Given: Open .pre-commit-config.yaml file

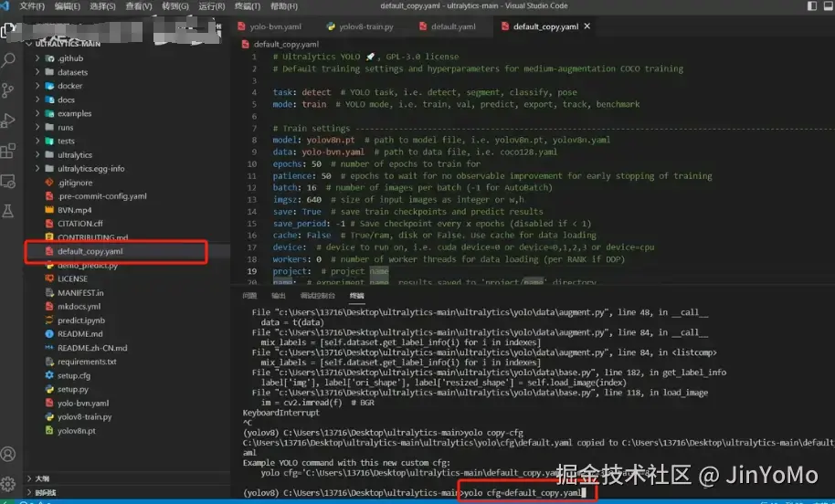Looking at the screenshot, I should [x=101, y=196].
